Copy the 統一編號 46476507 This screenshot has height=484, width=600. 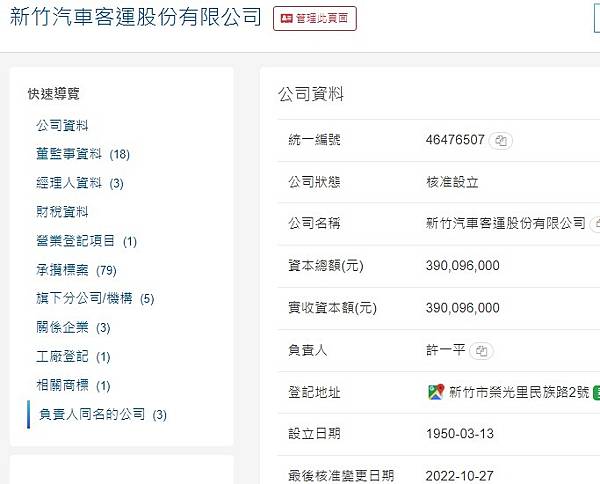[501, 140]
